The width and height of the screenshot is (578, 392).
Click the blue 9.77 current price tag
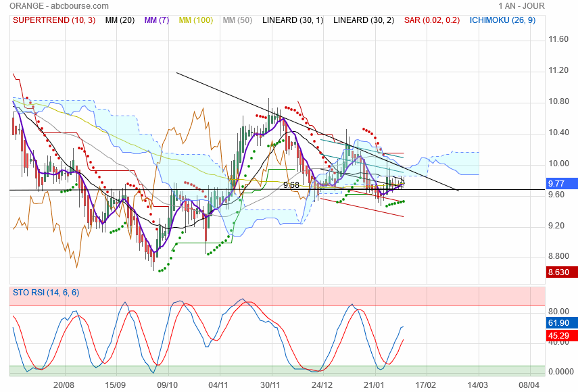(562, 183)
